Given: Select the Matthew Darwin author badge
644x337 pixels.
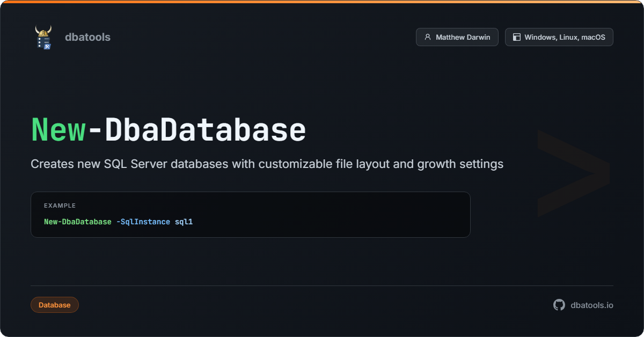Looking at the screenshot, I should point(457,37).
